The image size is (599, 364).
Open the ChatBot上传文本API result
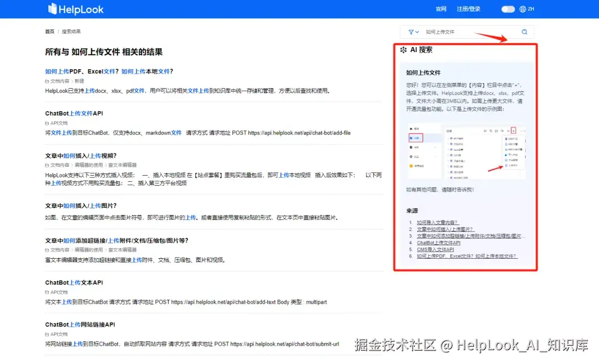[x=74, y=283]
